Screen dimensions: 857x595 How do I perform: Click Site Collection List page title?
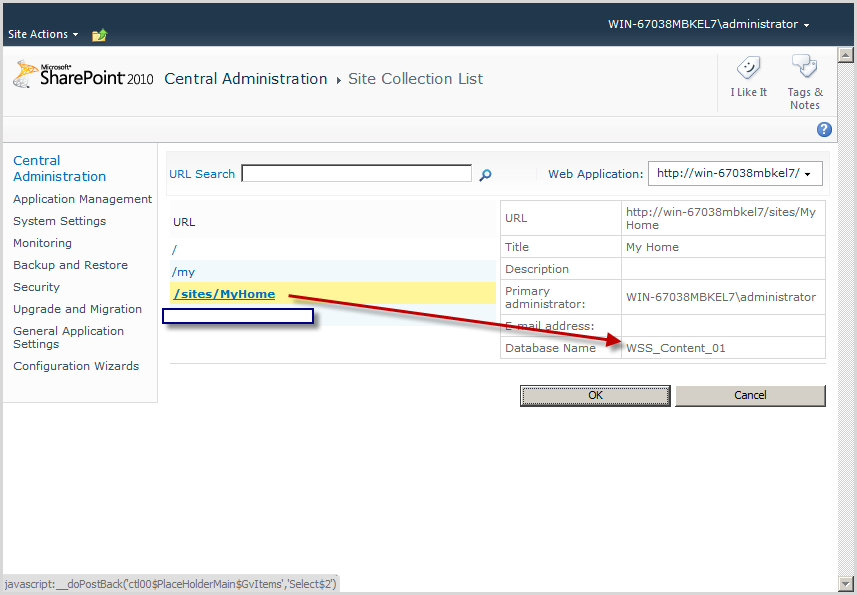(x=415, y=79)
